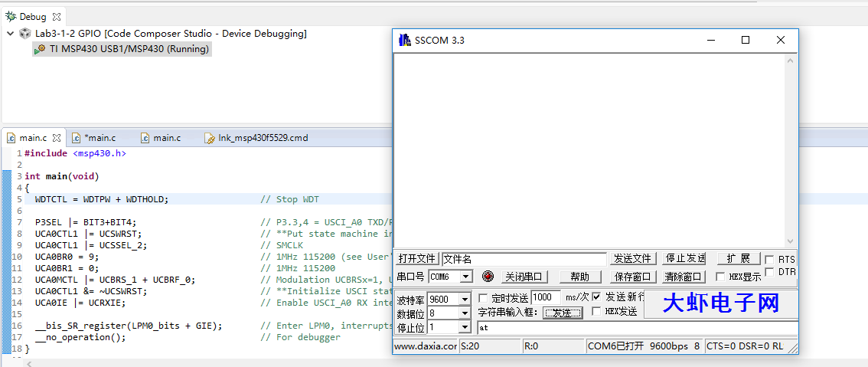Enable the RTS checkbox

[769, 259]
